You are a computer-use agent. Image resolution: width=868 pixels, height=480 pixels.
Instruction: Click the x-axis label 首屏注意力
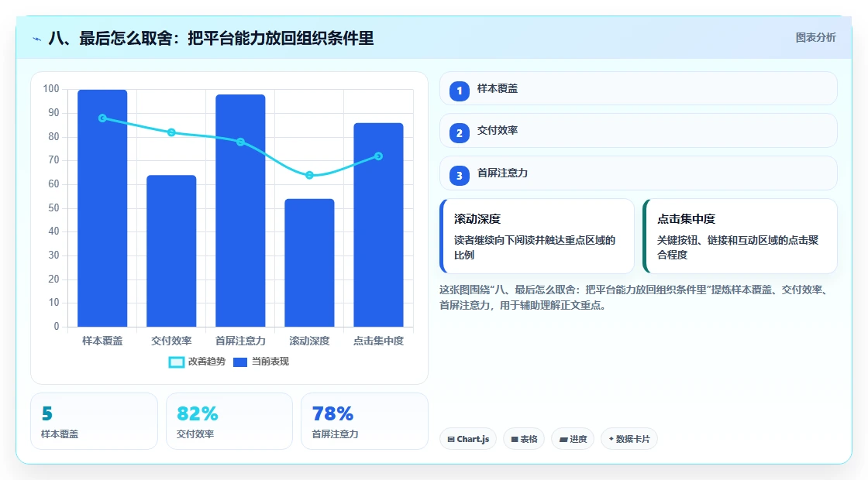coord(240,341)
